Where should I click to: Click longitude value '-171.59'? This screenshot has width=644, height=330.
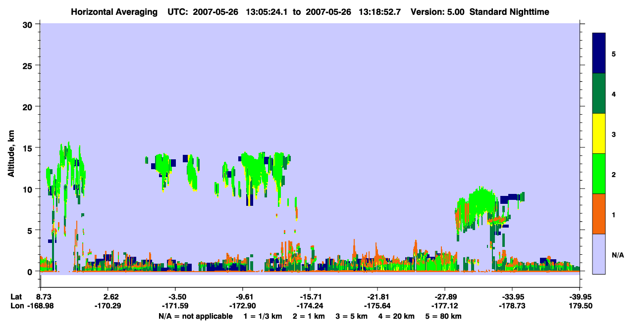175,306
